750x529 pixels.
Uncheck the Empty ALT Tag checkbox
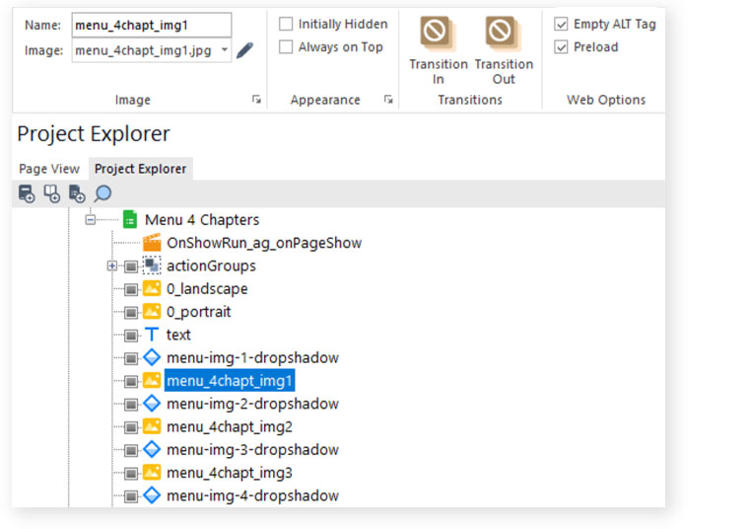pyautogui.click(x=561, y=24)
